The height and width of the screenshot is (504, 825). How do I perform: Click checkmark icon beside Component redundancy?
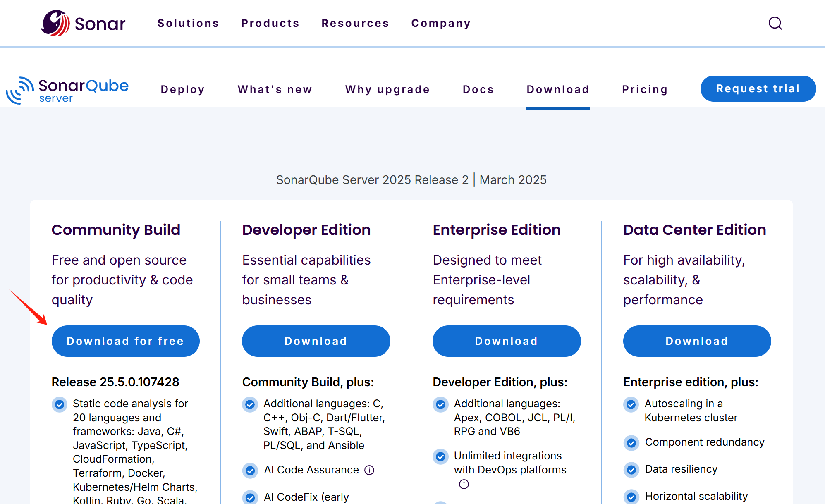(631, 443)
